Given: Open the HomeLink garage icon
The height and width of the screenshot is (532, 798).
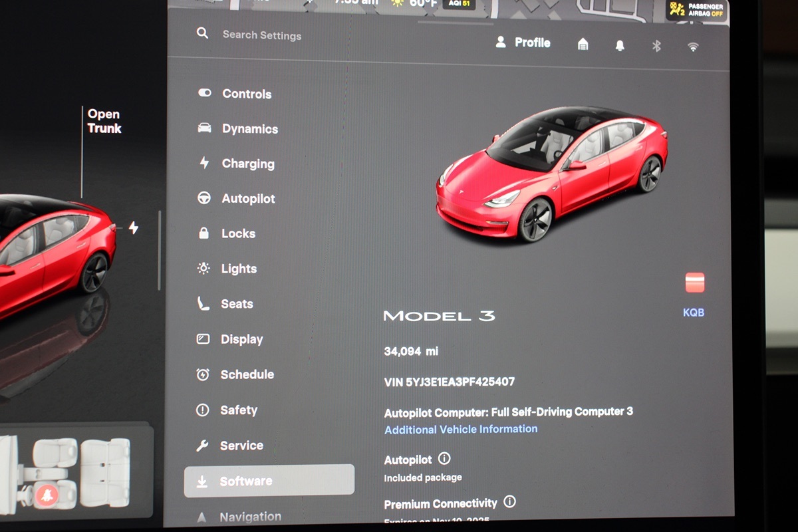Looking at the screenshot, I should [583, 45].
